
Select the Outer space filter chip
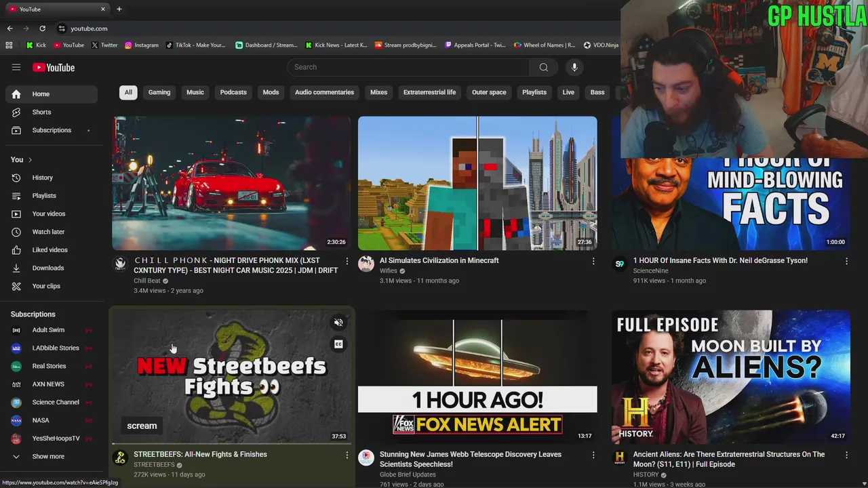(x=489, y=92)
